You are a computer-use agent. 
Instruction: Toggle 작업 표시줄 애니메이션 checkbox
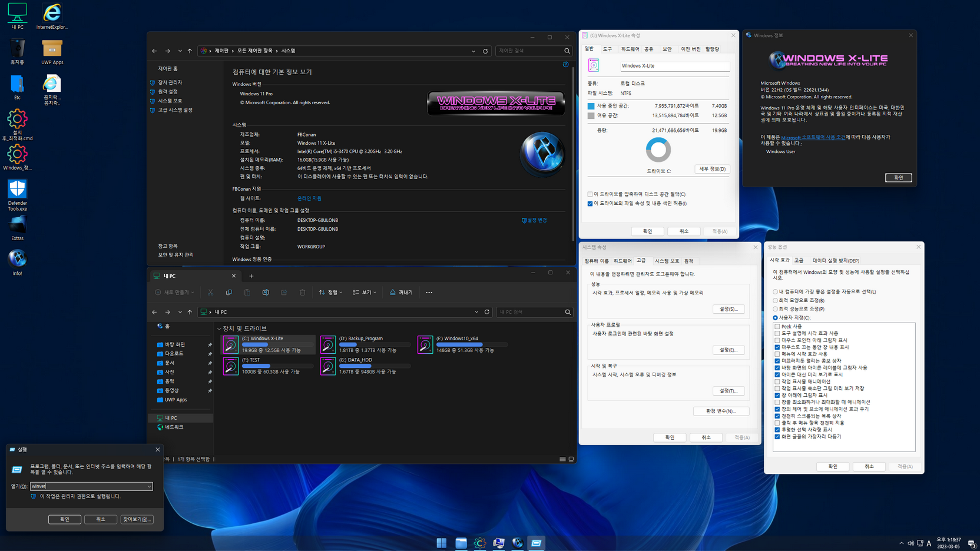(777, 381)
